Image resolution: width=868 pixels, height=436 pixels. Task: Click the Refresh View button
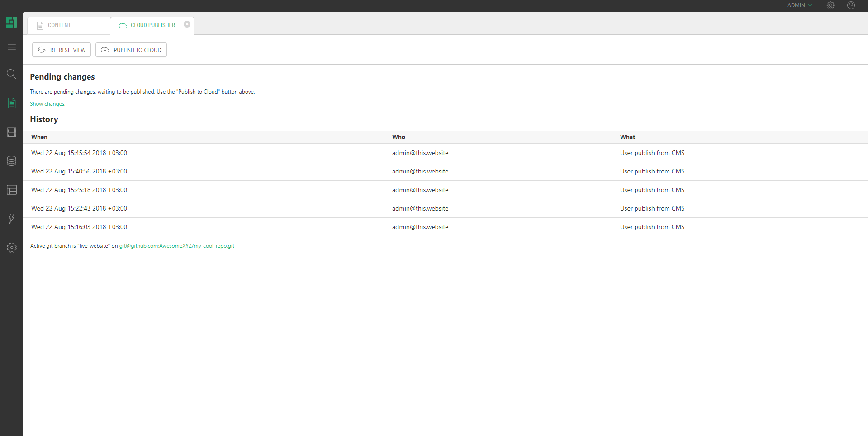click(x=62, y=50)
